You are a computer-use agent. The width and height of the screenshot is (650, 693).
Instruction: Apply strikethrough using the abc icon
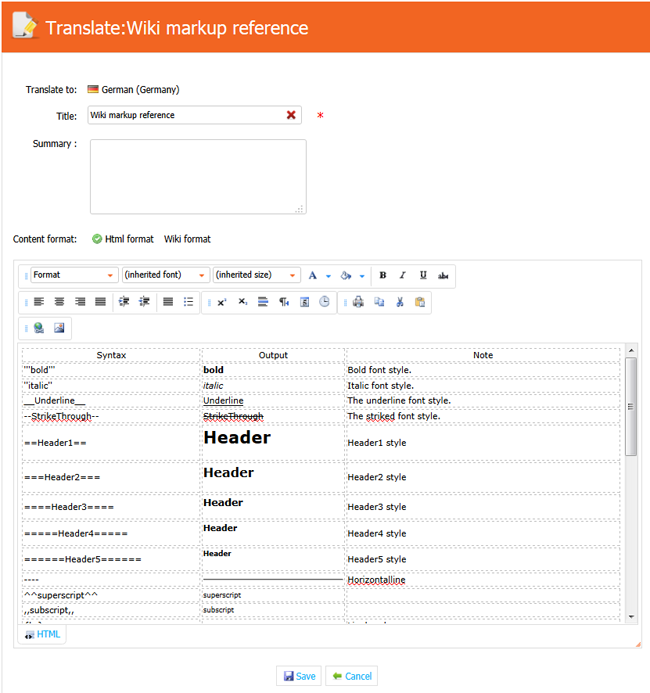pos(443,275)
